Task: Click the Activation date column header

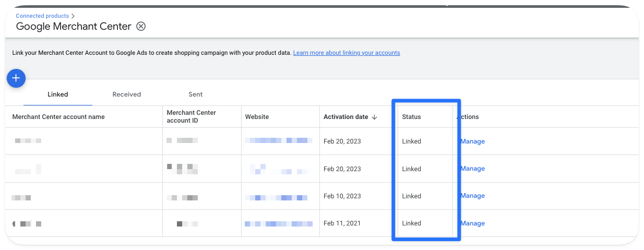Action: tap(345, 117)
